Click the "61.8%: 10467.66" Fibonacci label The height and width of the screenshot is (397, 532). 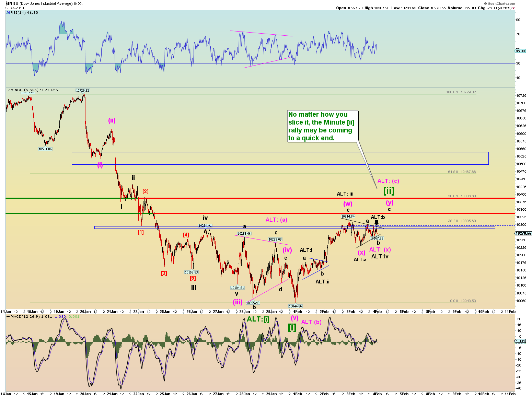pos(462,172)
